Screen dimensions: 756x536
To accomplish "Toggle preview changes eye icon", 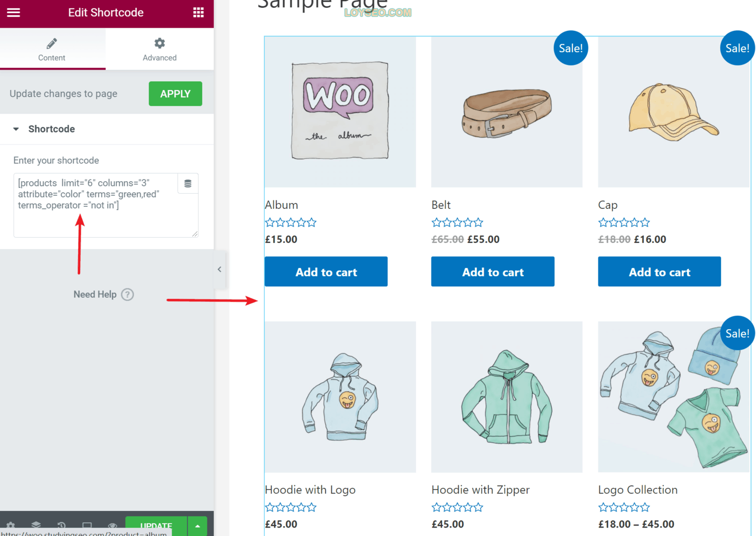I will [x=112, y=526].
